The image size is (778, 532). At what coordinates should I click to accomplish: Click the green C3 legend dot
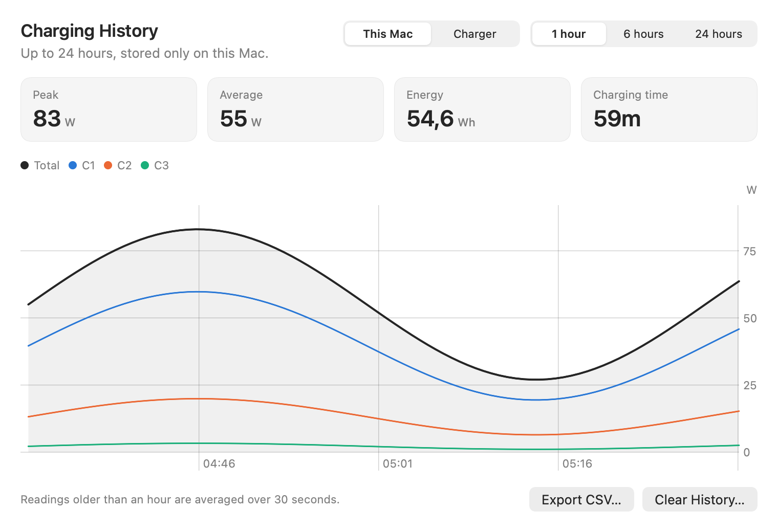145,165
